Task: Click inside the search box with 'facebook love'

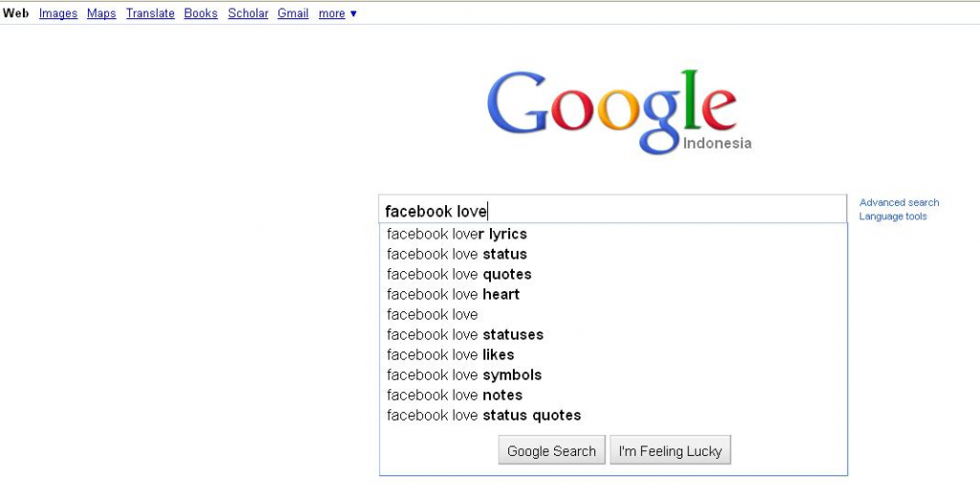Action: pos(612,211)
